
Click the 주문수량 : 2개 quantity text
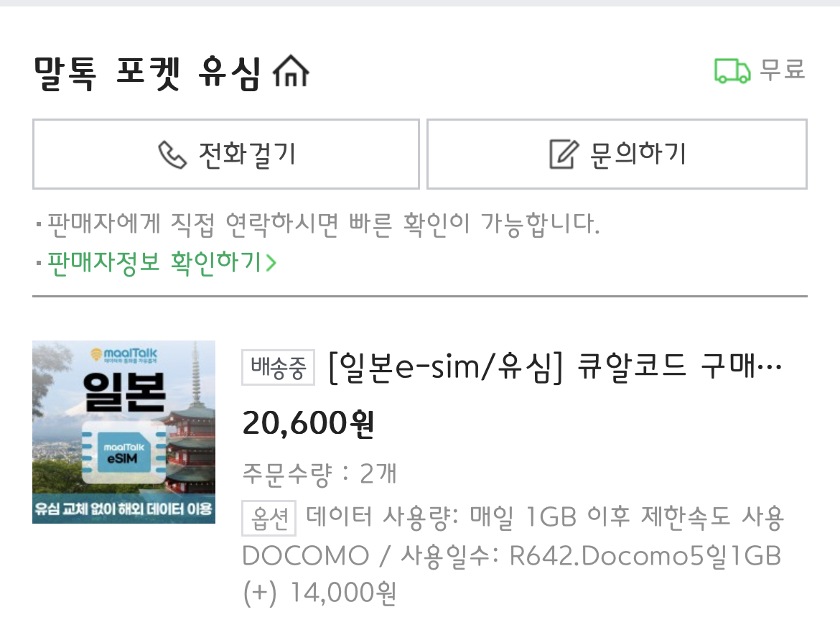tap(319, 473)
